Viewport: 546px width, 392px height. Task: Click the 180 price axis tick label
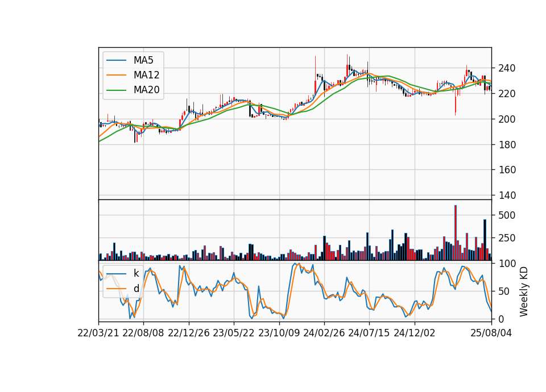[x=507, y=145]
